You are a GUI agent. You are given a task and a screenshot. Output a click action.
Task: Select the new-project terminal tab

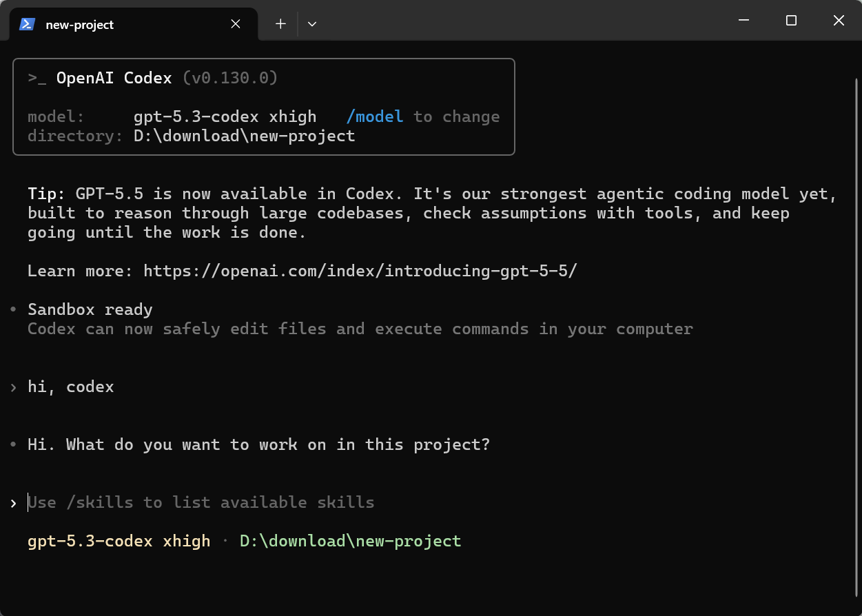coord(134,24)
